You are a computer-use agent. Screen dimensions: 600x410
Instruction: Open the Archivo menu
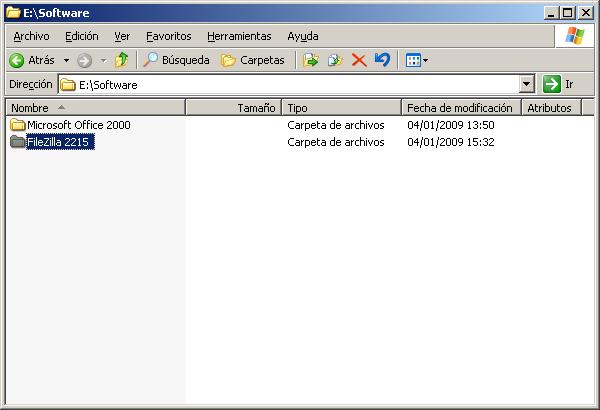pyautogui.click(x=30, y=36)
